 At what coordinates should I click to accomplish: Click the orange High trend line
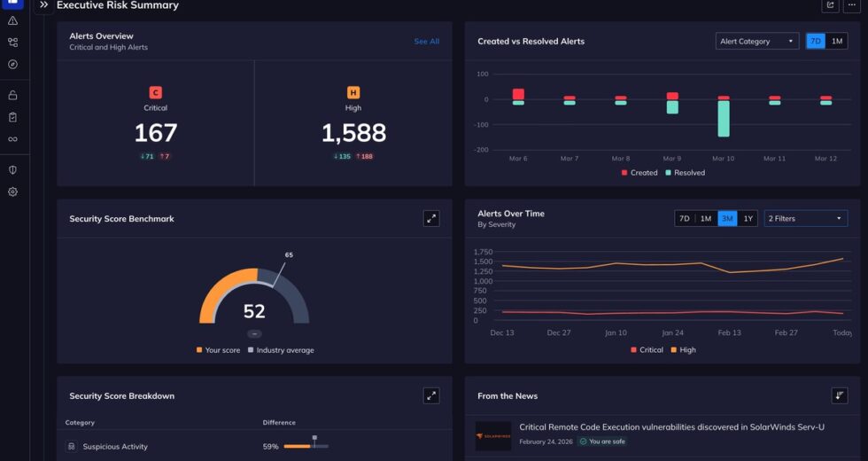tap(672, 265)
